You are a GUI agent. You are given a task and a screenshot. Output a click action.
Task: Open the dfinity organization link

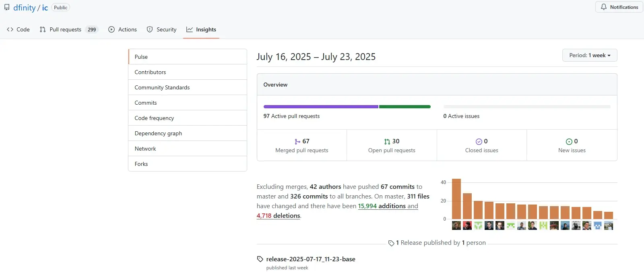(25, 8)
